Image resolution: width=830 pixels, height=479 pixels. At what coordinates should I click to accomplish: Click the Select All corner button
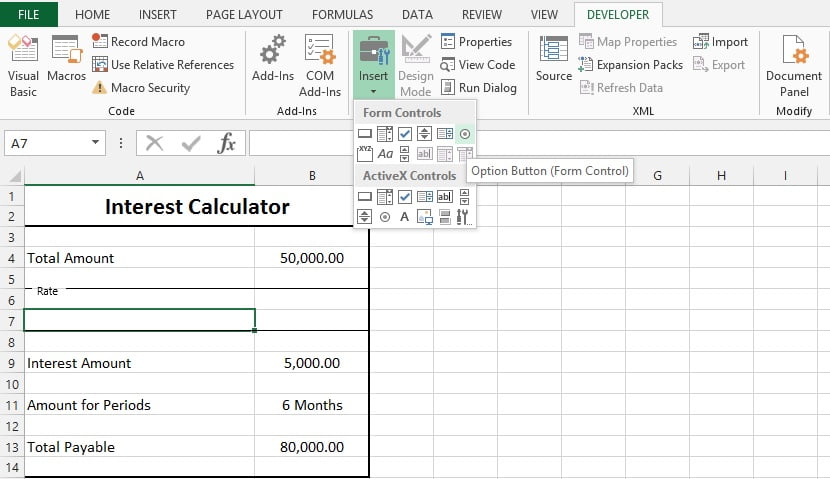[x=12, y=176]
